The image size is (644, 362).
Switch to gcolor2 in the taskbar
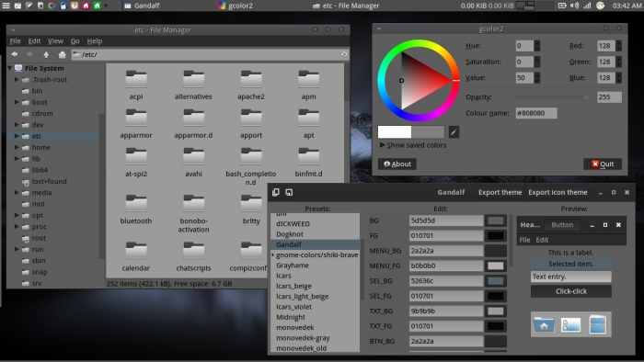[x=236, y=6]
